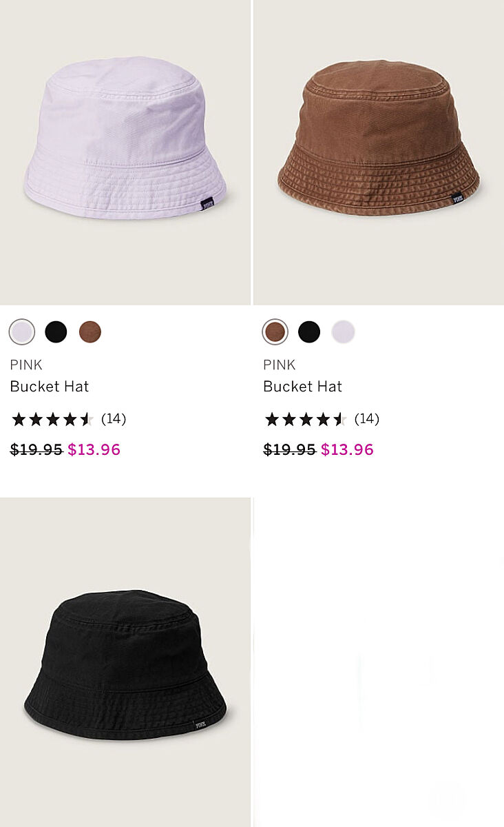Click the crossed-out $19.95 price of lilac hat
The width and height of the screenshot is (504, 827).
click(x=36, y=450)
